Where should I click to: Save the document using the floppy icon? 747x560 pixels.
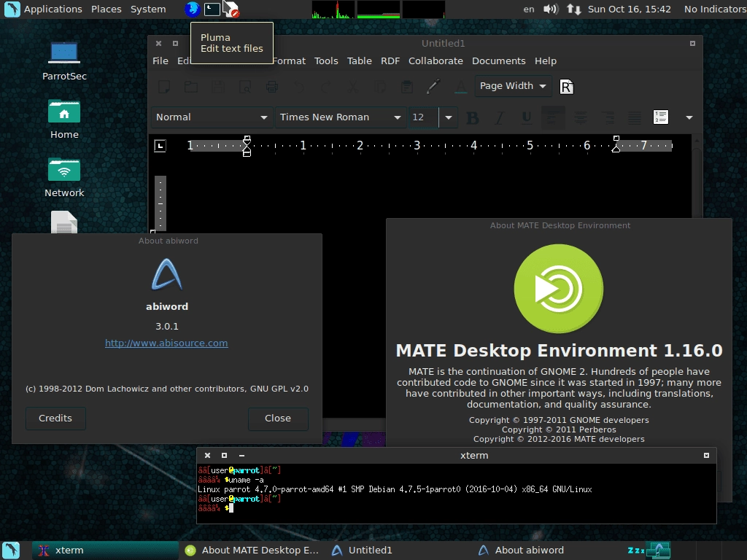pyautogui.click(x=218, y=87)
